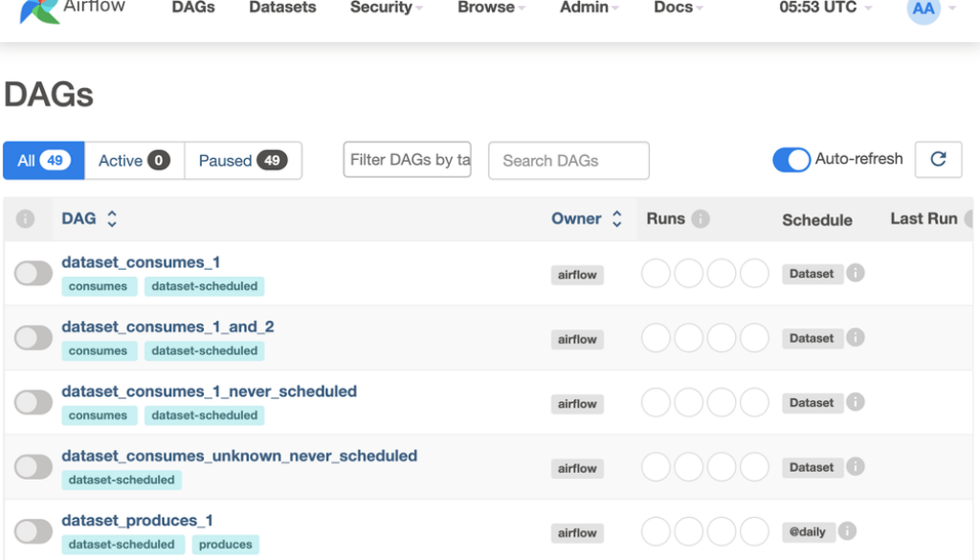The image size is (980, 560).
Task: Open dataset_consumes_1_and_2 DAG link
Action: [x=167, y=327]
